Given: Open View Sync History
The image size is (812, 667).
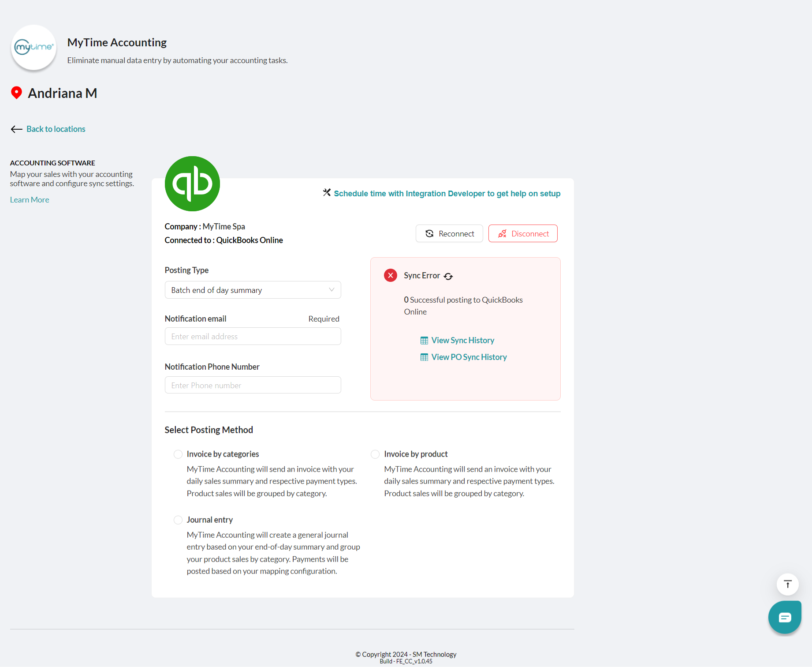Looking at the screenshot, I should coord(463,341).
